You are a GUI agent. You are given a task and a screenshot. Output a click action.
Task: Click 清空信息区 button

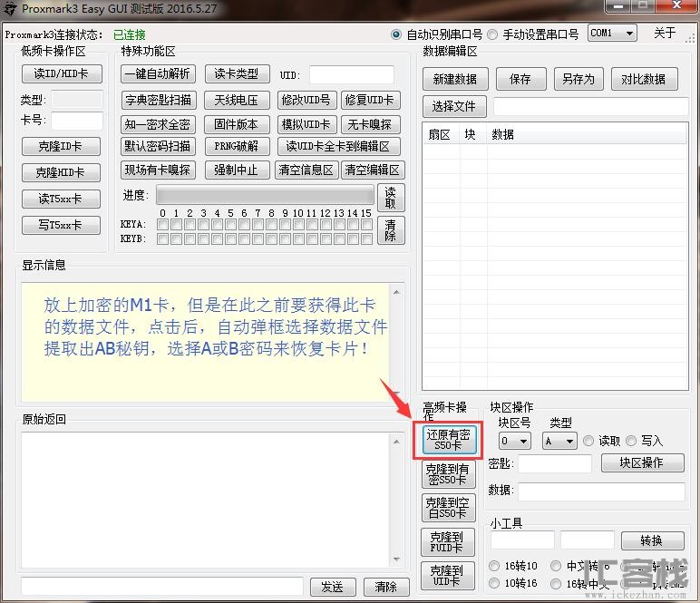tap(306, 170)
